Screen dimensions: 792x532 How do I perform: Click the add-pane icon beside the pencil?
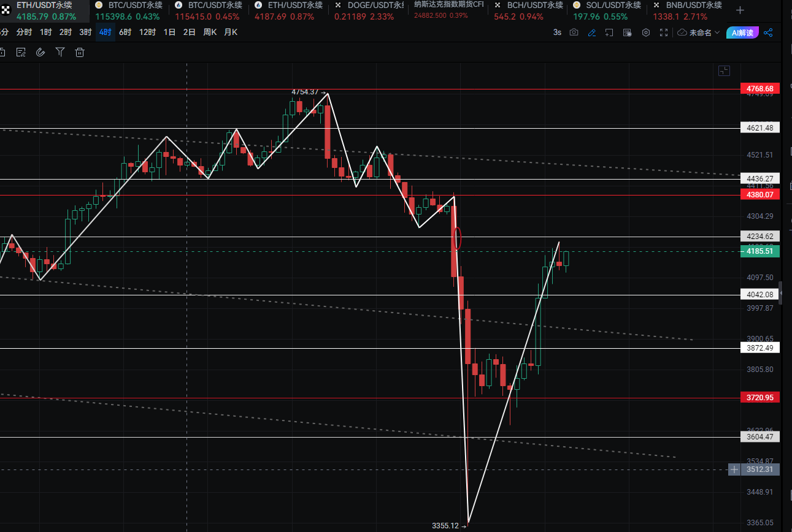pos(609,32)
